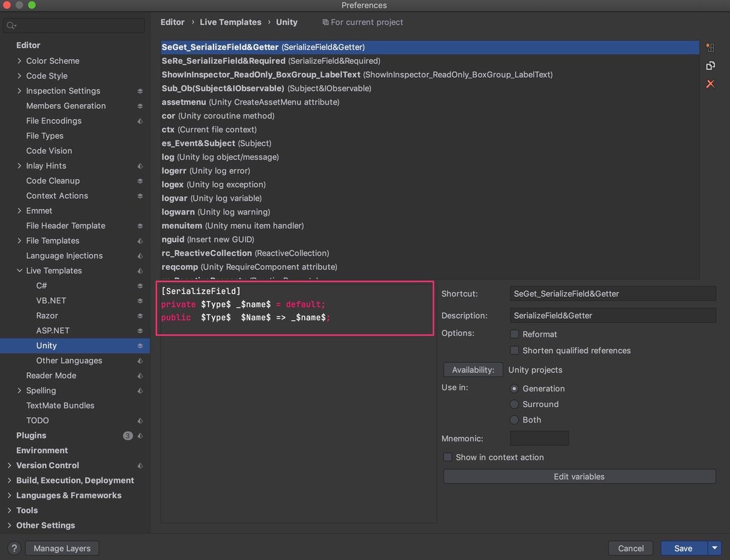Click layer icon next to Version Control
Viewport: 730px width, 560px height.
coord(140,466)
